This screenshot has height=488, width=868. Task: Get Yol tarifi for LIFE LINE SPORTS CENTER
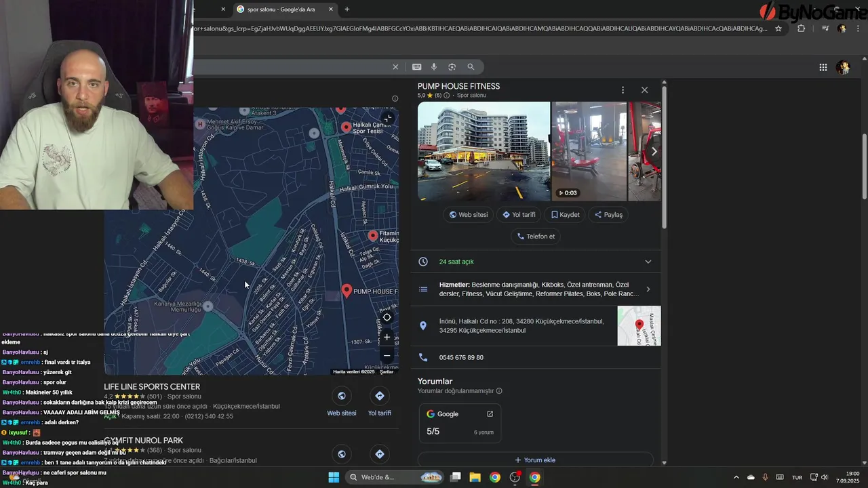[379, 403]
